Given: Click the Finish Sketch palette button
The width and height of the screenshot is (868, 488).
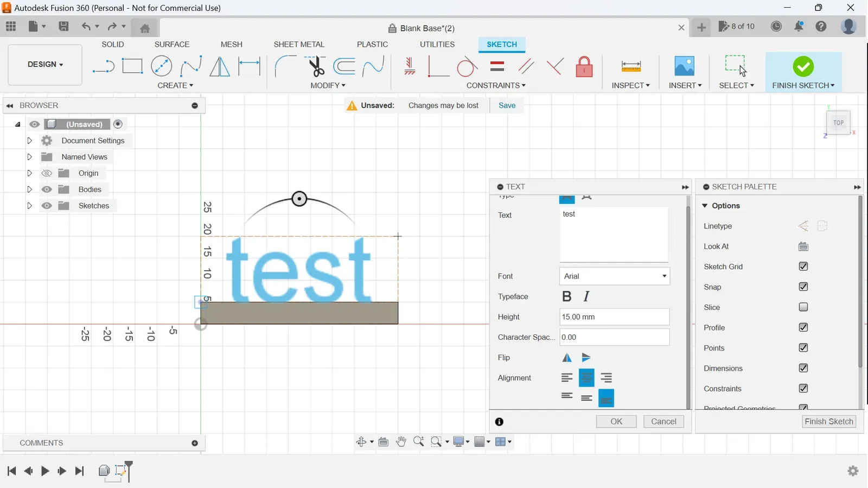Looking at the screenshot, I should click(x=829, y=421).
